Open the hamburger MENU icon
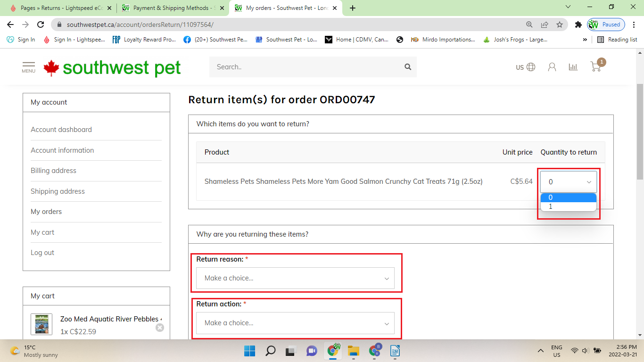This screenshot has width=644, height=362. [x=28, y=67]
